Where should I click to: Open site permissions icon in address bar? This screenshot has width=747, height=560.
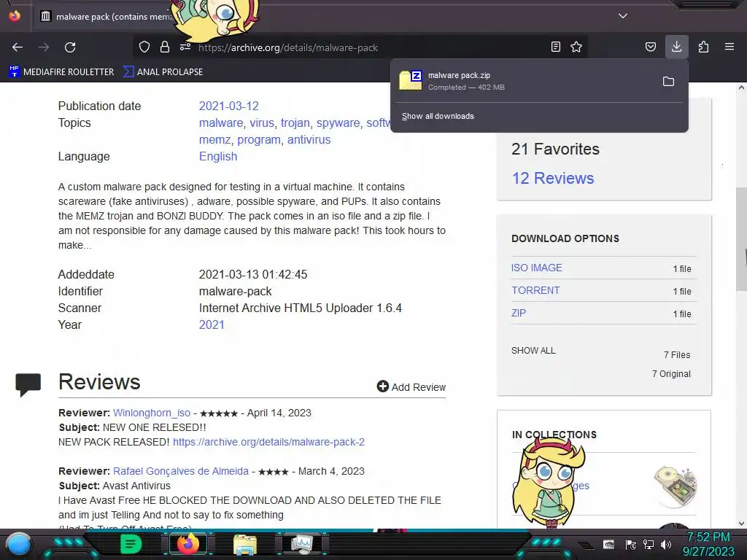click(185, 47)
